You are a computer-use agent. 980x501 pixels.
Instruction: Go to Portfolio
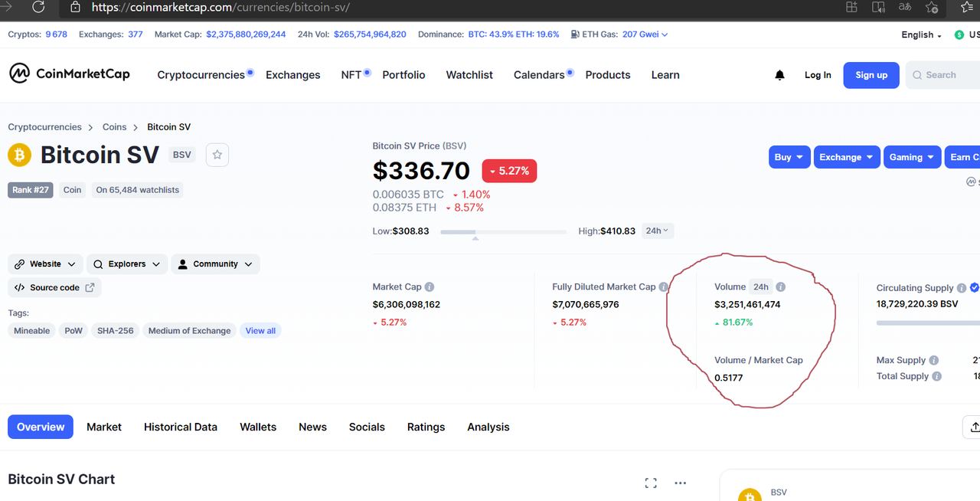pos(403,75)
